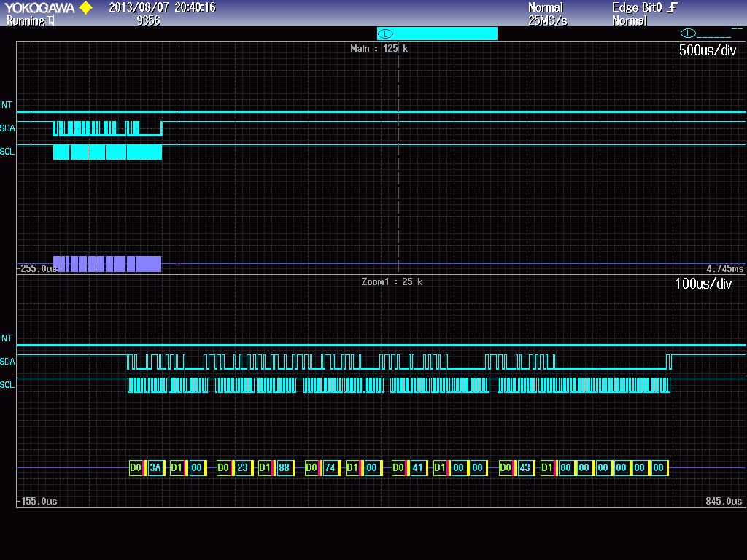This screenshot has height=560, width=747.
Task: Select the Running status text
Action: (26, 20)
